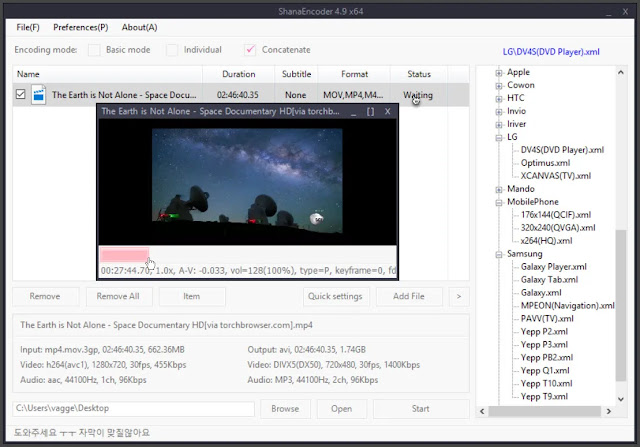The image size is (640, 447).
Task: Click the > more options button
Action: point(459,296)
